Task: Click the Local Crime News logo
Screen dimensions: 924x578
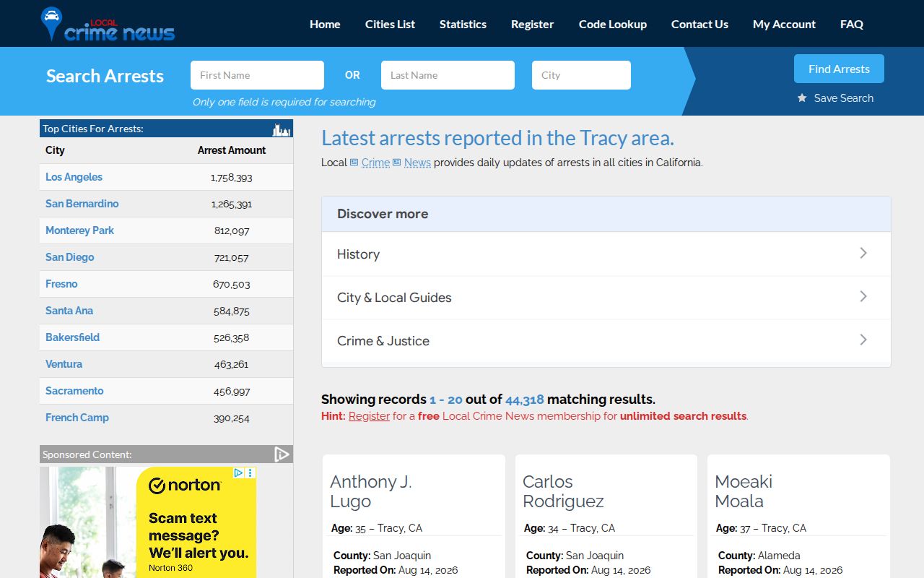Action: [108, 24]
